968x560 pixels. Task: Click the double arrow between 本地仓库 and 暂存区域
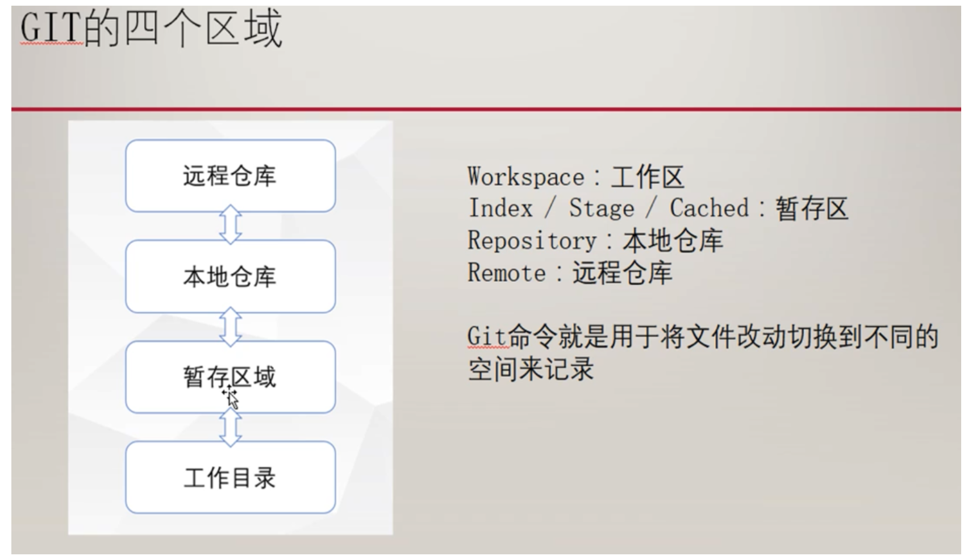[230, 327]
